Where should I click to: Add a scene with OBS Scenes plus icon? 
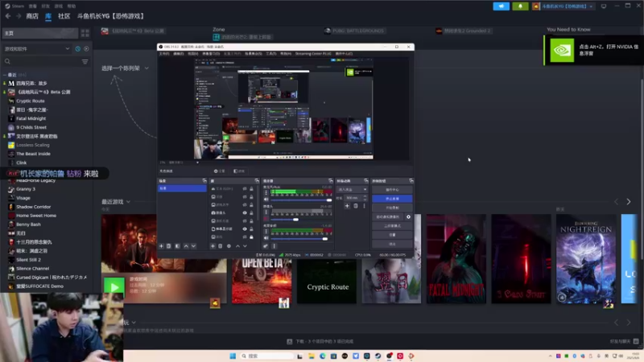tap(162, 246)
